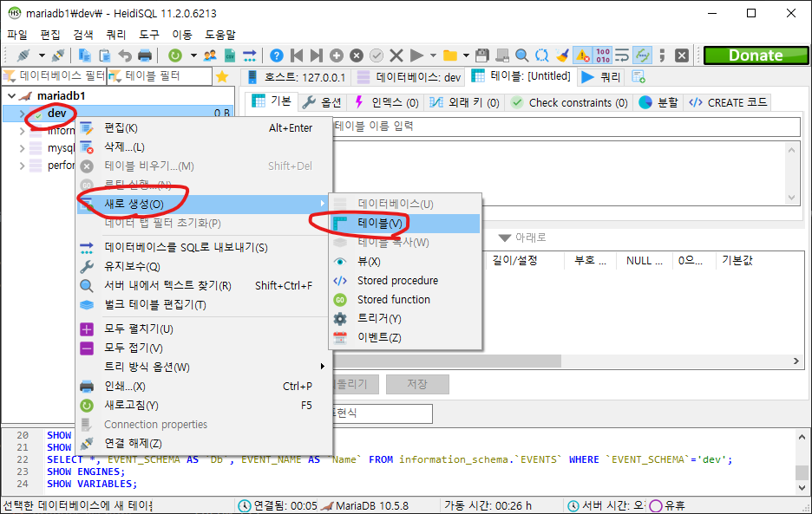The image size is (812, 514).
Task: Click the copy toolbar icon
Action: pos(84,55)
